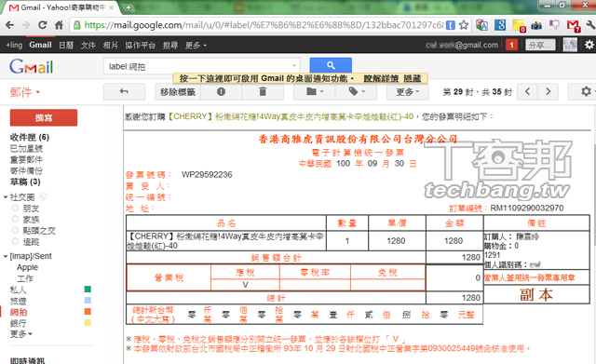
Task: Click yellow color swatch for 銀行 label
Action: (x=88, y=323)
